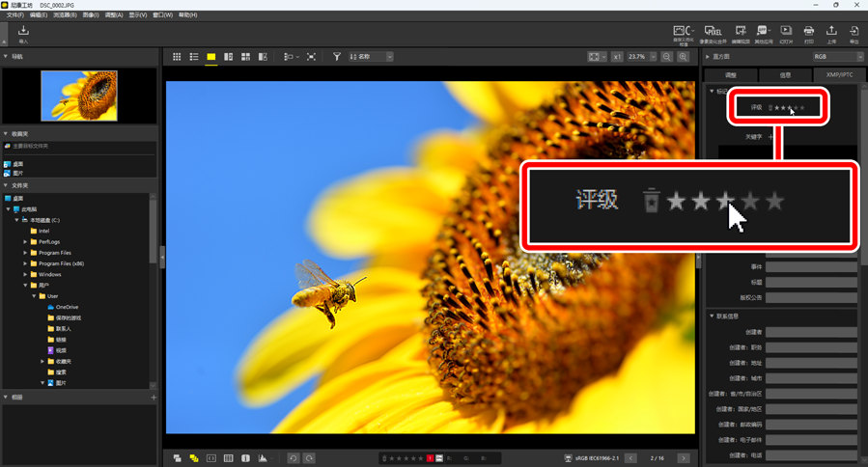868x467 pixels.
Task: Open the filter funnel icon
Action: pyautogui.click(x=337, y=57)
